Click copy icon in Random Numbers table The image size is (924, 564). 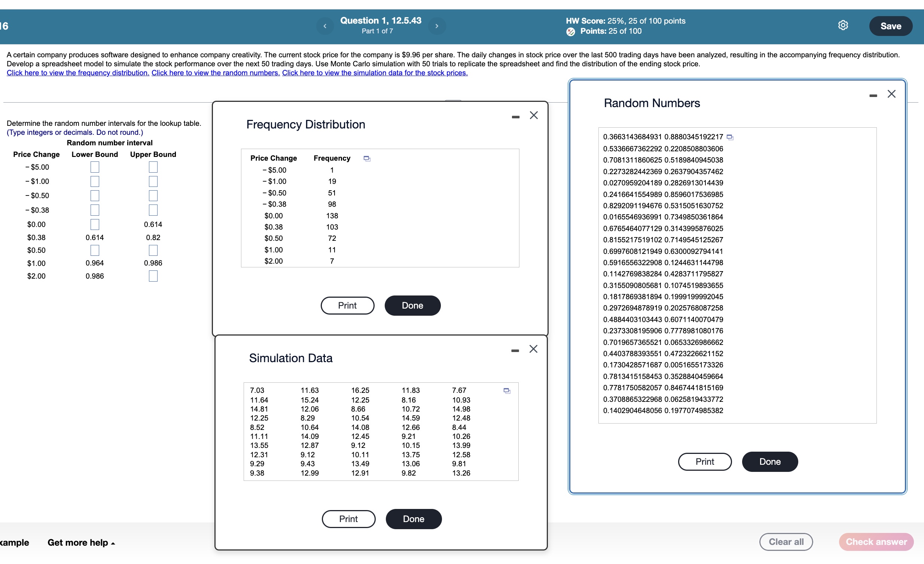tap(729, 137)
